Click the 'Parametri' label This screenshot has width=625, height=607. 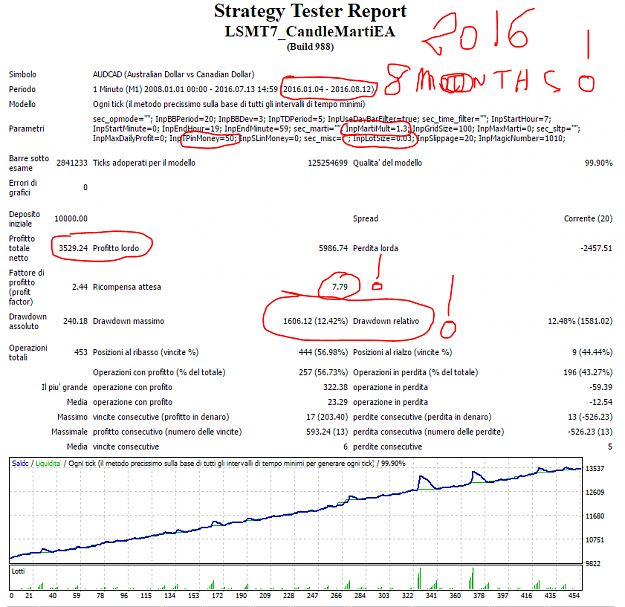(26, 129)
